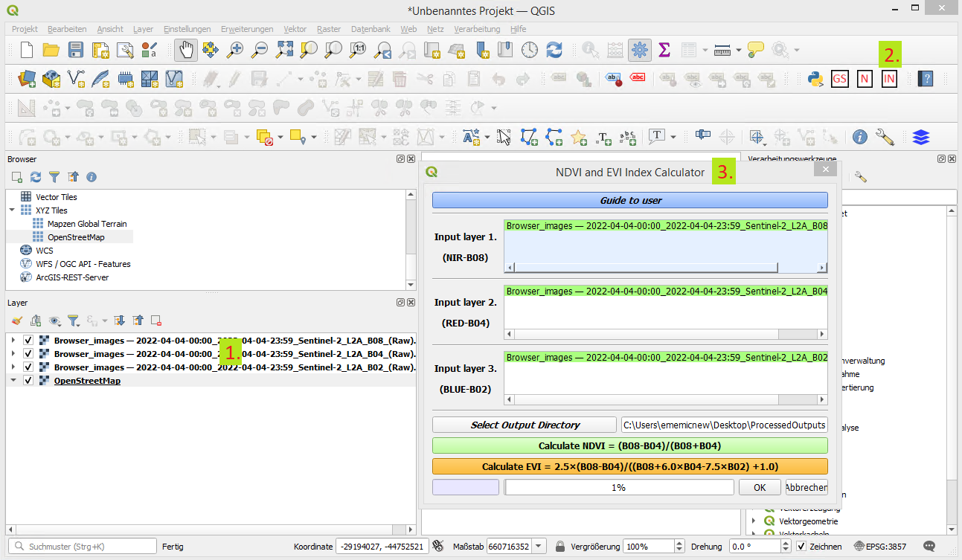Viewport: 962px width, 560px height.
Task: Toggle visibility of the B02 raster layer
Action: click(28, 367)
